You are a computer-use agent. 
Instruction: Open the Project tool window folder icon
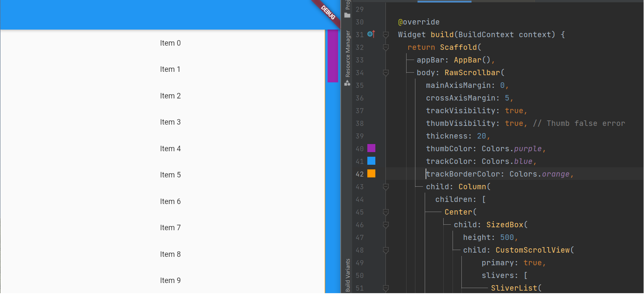[348, 15]
